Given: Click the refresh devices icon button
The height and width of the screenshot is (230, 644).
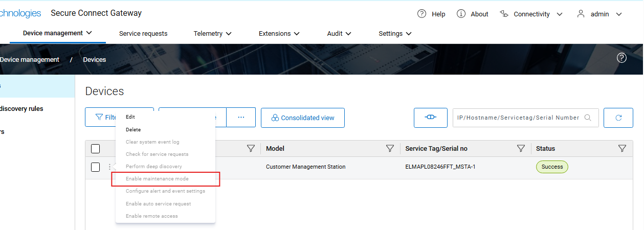Looking at the screenshot, I should (618, 118).
